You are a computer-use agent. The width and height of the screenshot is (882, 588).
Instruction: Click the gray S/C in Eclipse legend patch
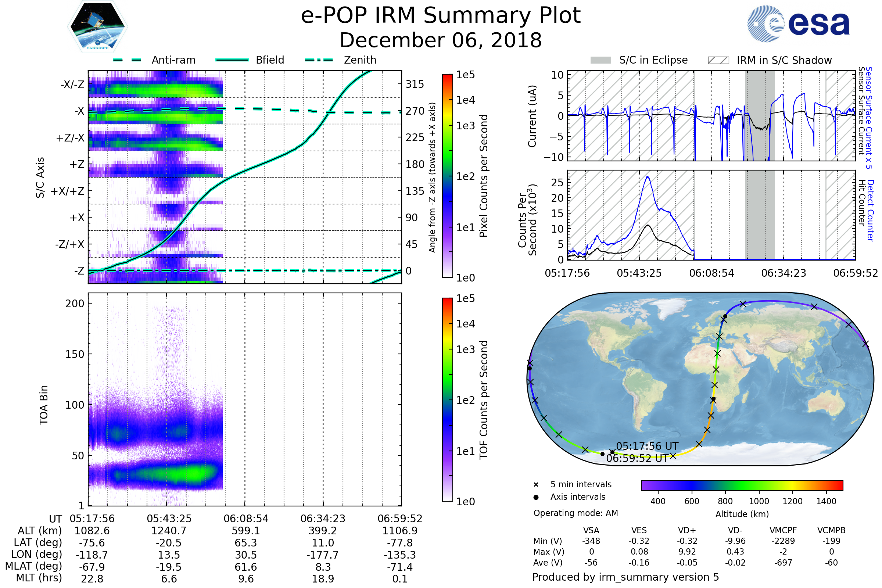pos(600,60)
